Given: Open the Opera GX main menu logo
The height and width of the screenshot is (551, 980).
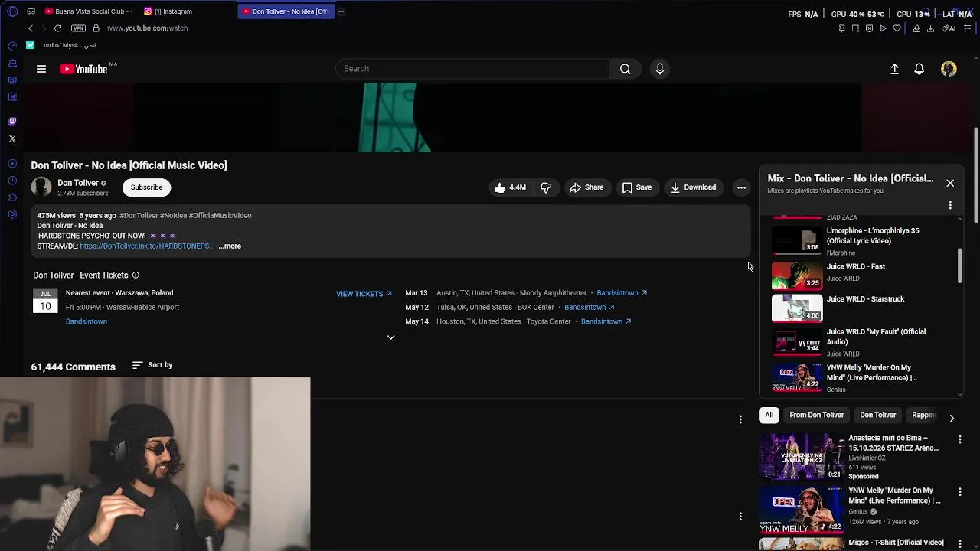Looking at the screenshot, I should 12,11.
